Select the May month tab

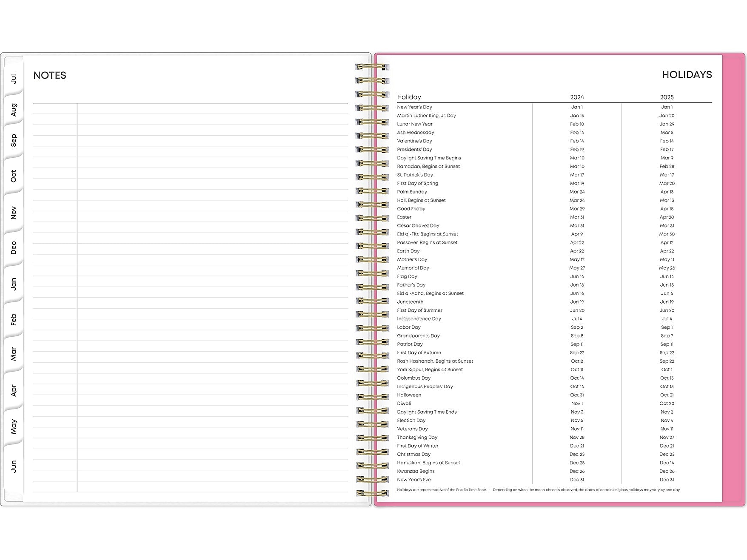pyautogui.click(x=14, y=426)
